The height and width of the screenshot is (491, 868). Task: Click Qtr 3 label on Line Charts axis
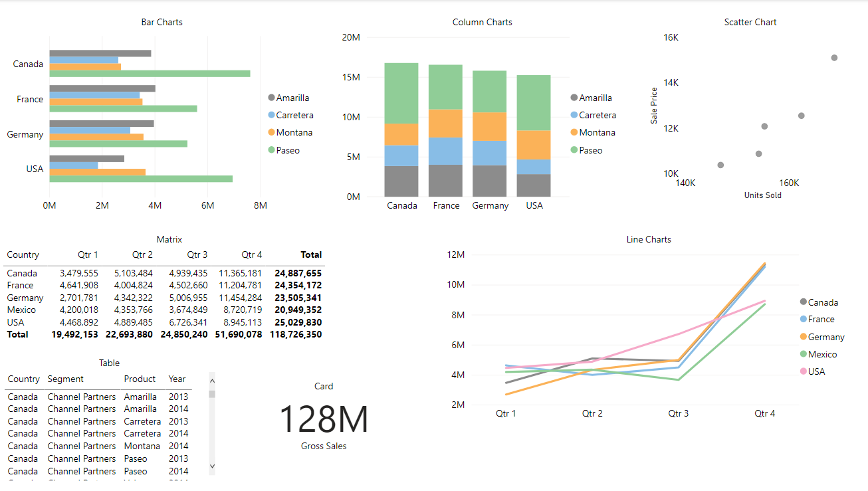point(679,413)
